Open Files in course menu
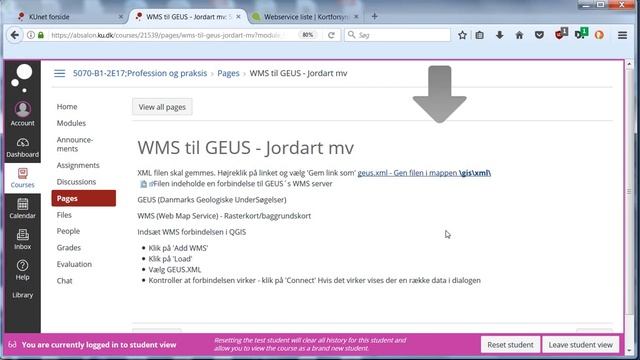640x360 pixels. click(x=64, y=215)
